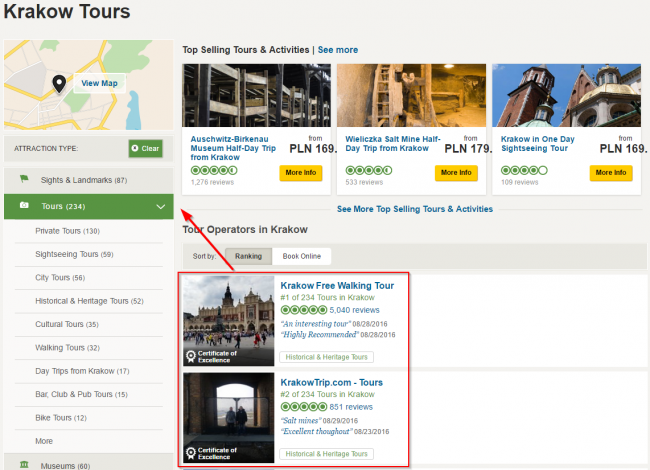Viewport: 650px width, 470px height.
Task: Filter by Bike Tours (12)
Action: point(61,418)
